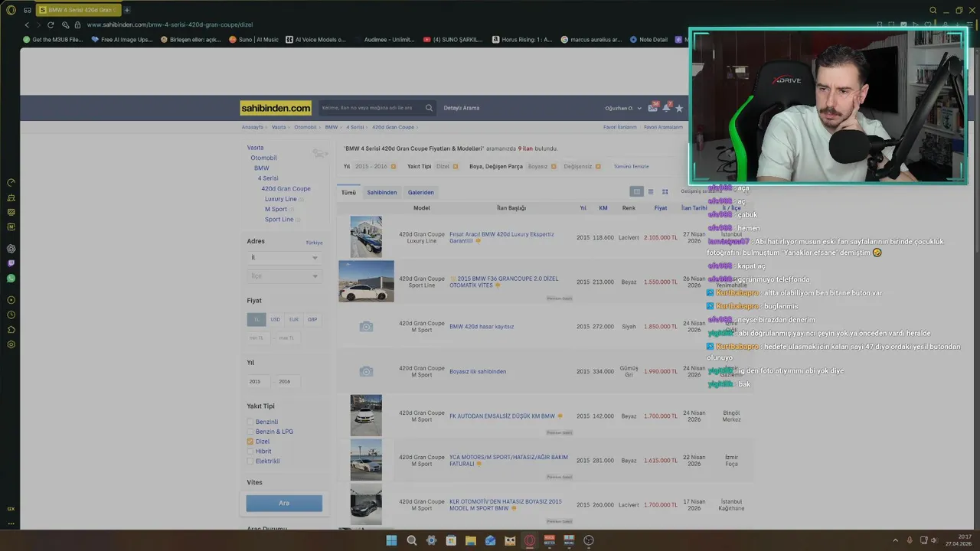Switch to grid gallery view icon
980x551 pixels.
[x=665, y=191]
